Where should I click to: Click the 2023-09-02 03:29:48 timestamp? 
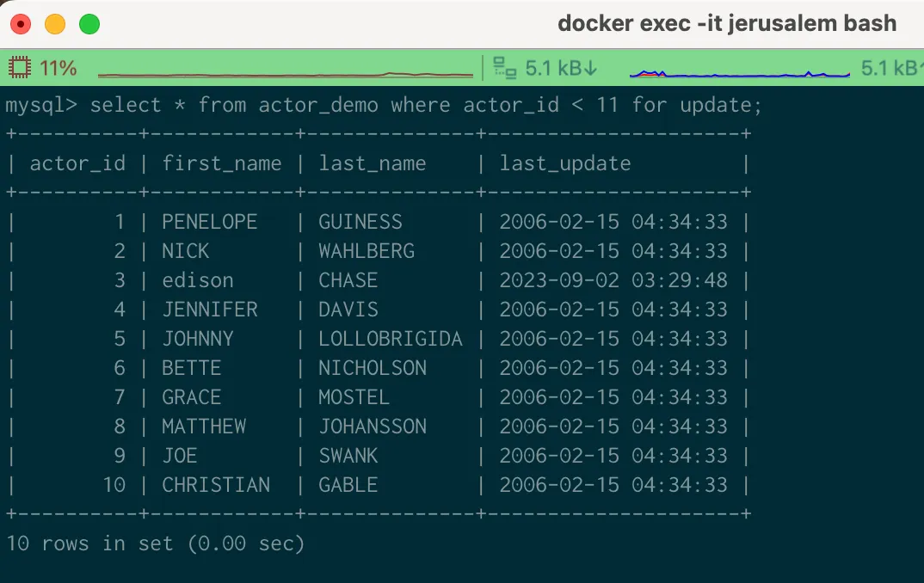(613, 280)
